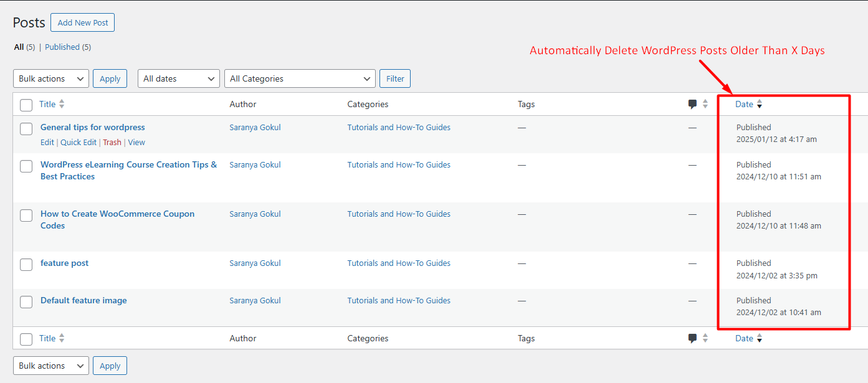This screenshot has width=868, height=383.
Task: Check the General tips for wordpress post
Action: tap(26, 129)
